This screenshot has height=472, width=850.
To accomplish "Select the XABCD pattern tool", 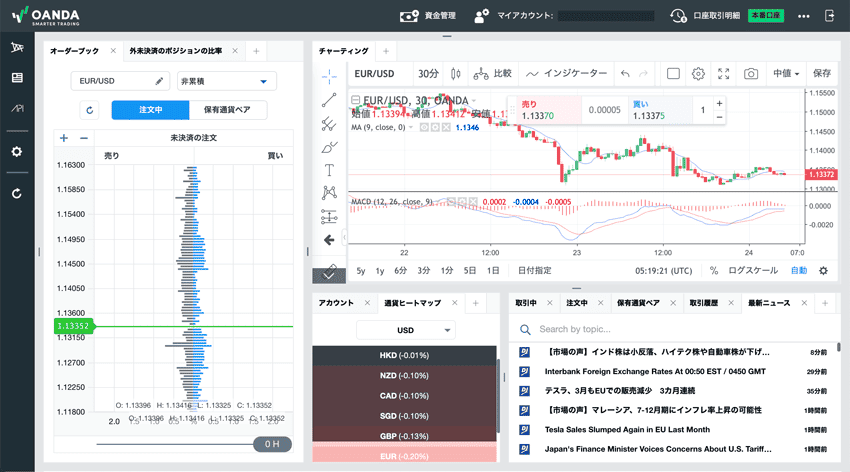I will (329, 193).
